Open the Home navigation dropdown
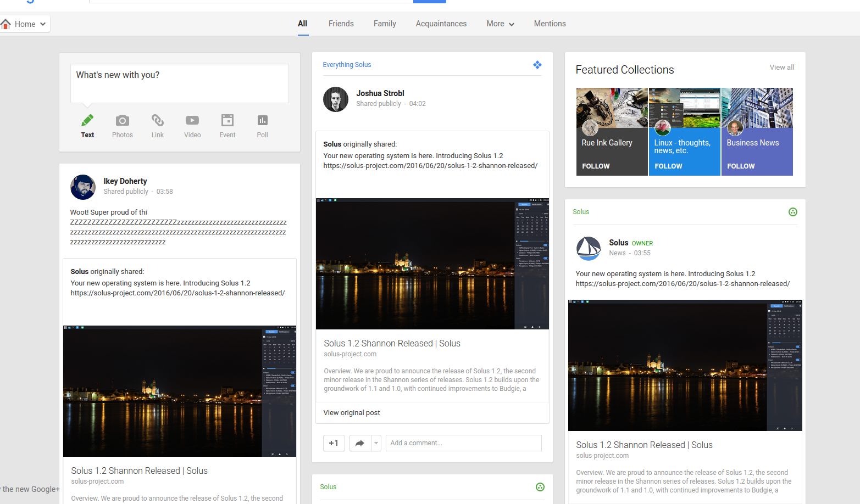This screenshot has width=860, height=504. [25, 24]
